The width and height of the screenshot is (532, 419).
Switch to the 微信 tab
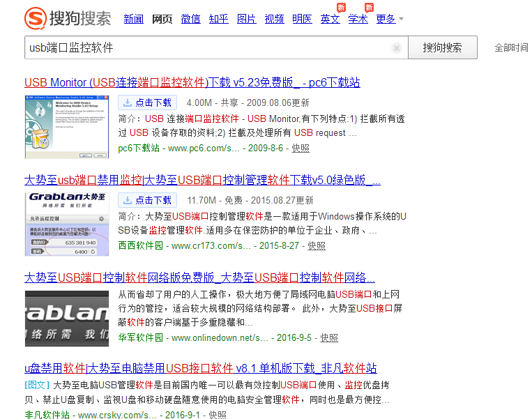[190, 19]
